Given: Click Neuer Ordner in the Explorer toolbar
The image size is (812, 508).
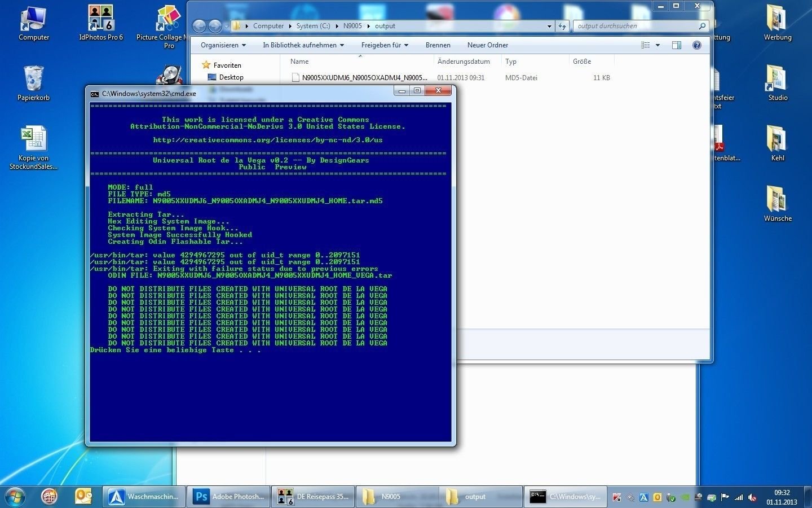Looking at the screenshot, I should click(x=488, y=45).
